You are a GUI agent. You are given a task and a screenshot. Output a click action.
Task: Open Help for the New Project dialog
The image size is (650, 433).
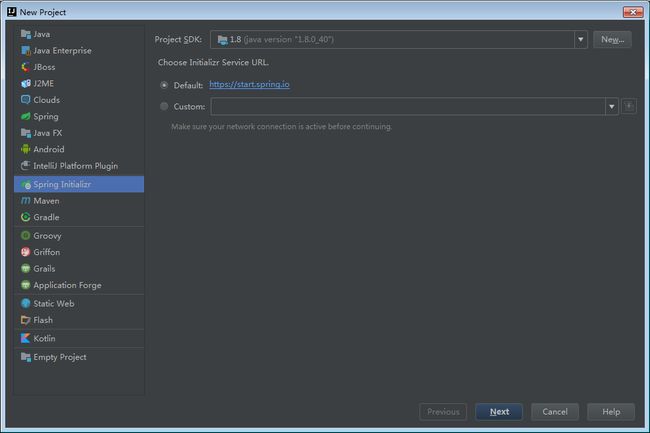[611, 411]
